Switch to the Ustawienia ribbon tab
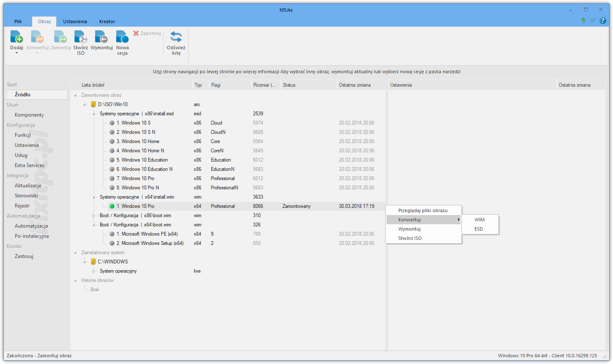Image resolution: width=613 pixels, height=364 pixels. 75,21
